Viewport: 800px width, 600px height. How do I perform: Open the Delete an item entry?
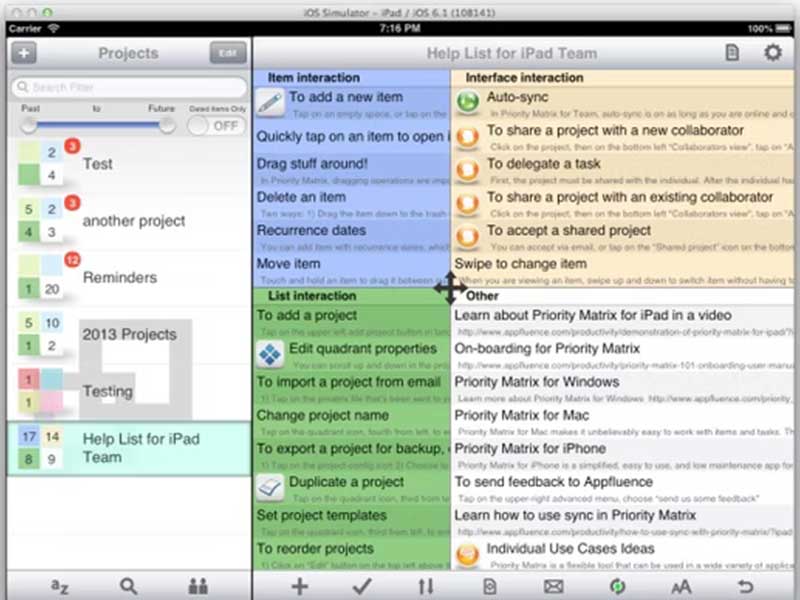click(x=352, y=204)
